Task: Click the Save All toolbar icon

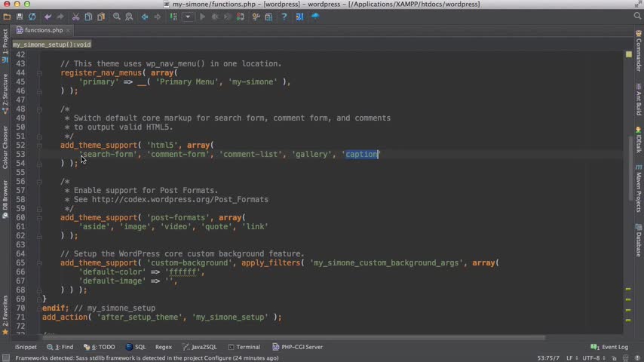Action: pyautogui.click(x=20, y=17)
